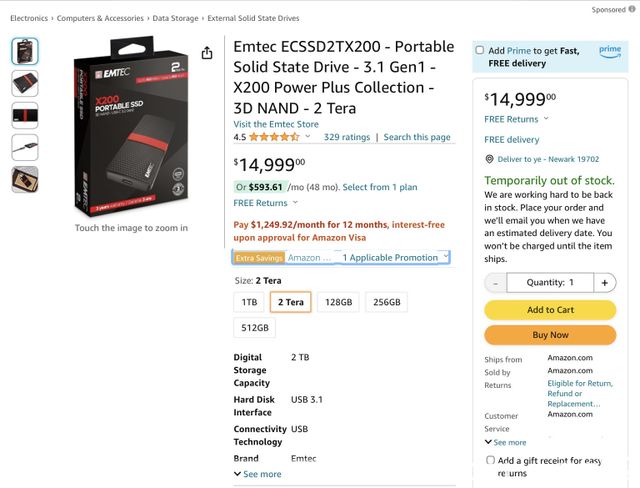Screen dimensions: 640x488
Task: Check the Add Prime checkbox
Action: point(481,50)
